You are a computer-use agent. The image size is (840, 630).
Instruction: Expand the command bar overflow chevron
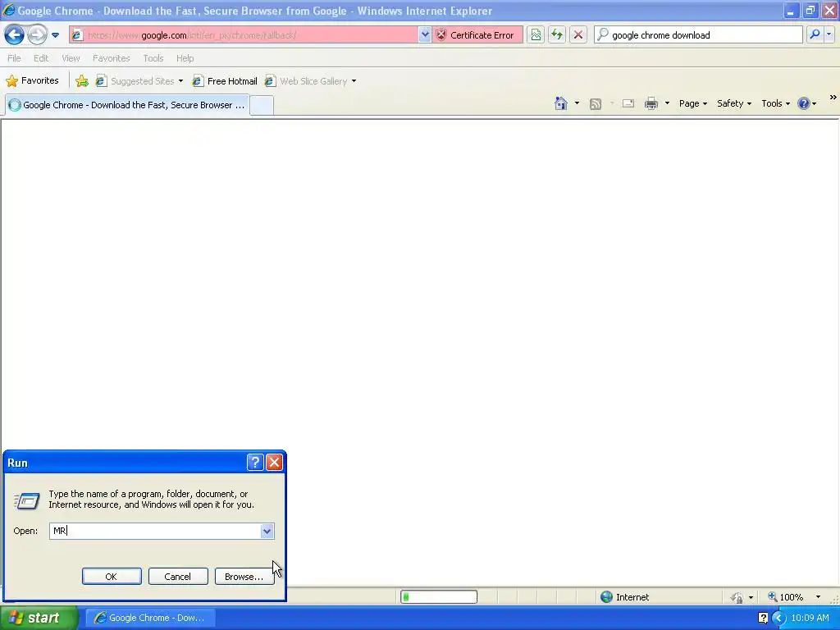[833, 98]
